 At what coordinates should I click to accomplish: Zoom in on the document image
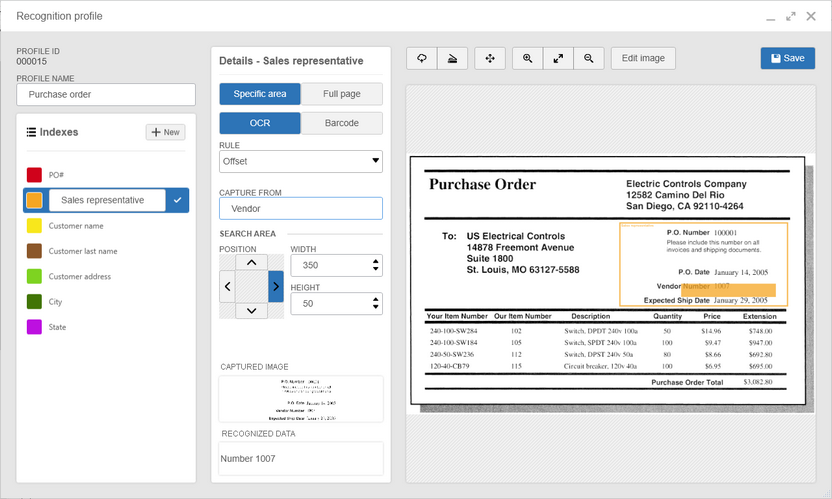(527, 58)
